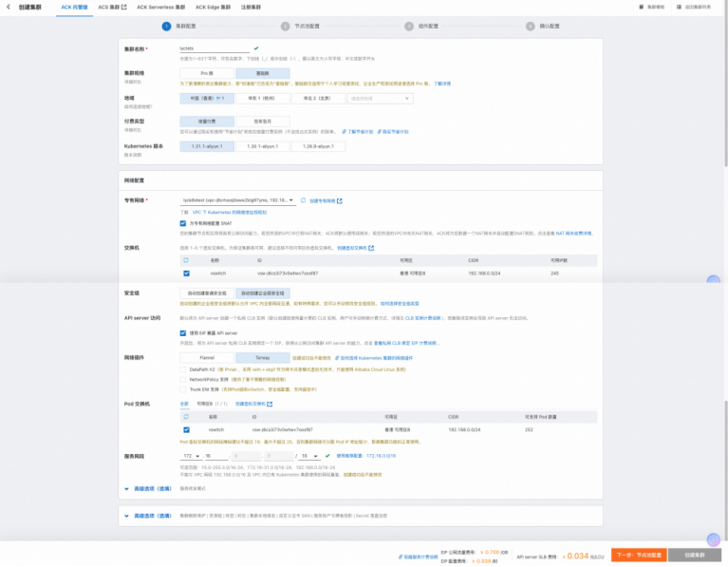The image size is (728, 567).
Task: Choose the Flannel network plugin
Action: [x=207, y=357]
